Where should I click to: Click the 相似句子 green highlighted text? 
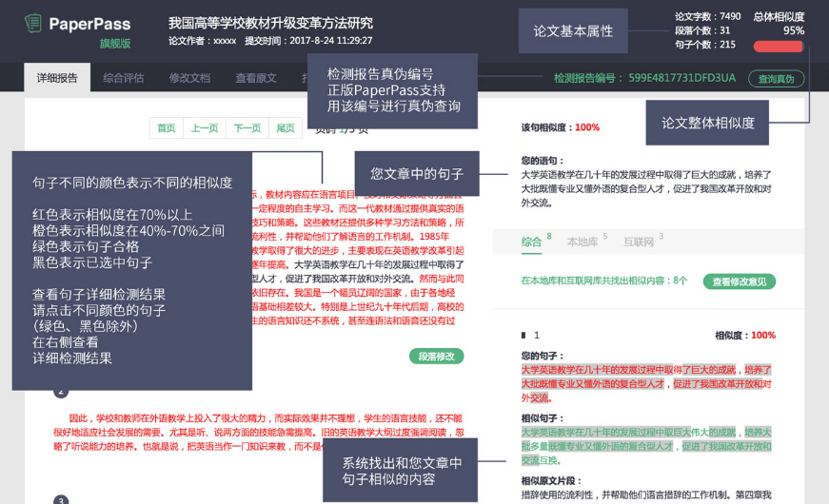pyautogui.click(x=646, y=446)
